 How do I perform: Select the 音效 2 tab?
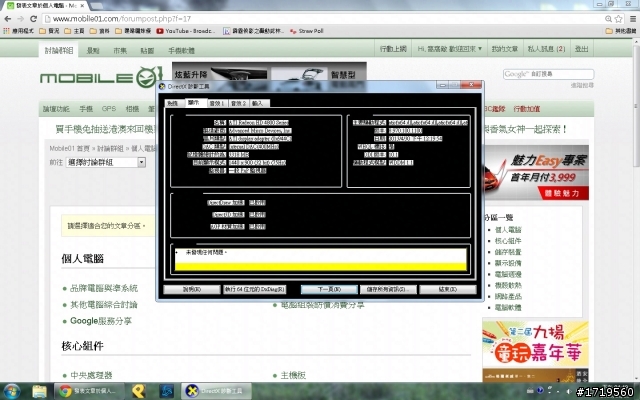[238, 104]
